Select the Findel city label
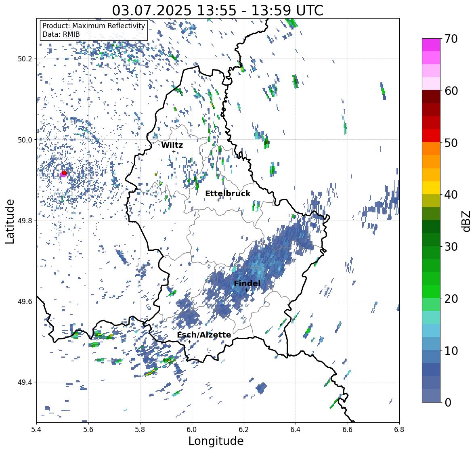This screenshot has height=451, width=476. coord(247,283)
